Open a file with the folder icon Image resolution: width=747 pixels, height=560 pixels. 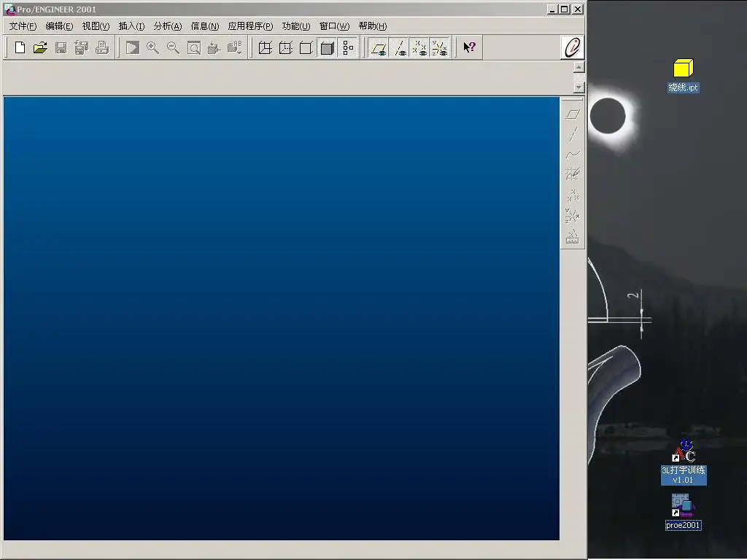coord(40,48)
